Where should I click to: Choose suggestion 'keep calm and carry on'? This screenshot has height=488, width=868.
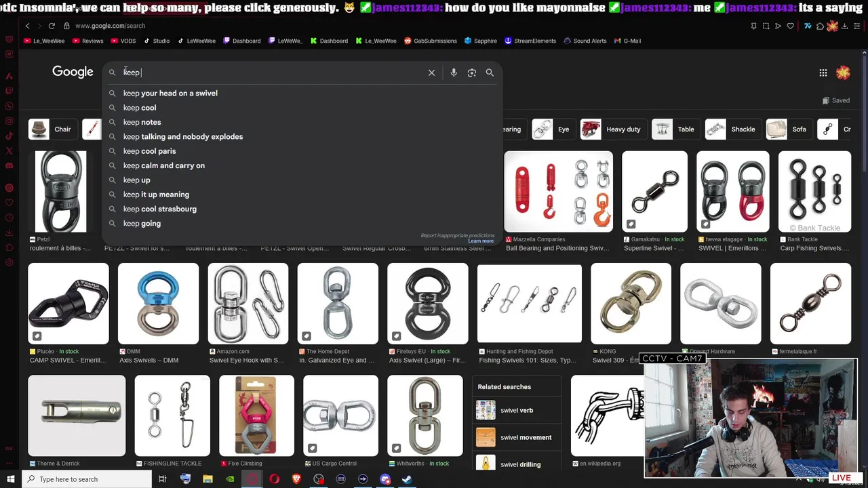point(302,165)
